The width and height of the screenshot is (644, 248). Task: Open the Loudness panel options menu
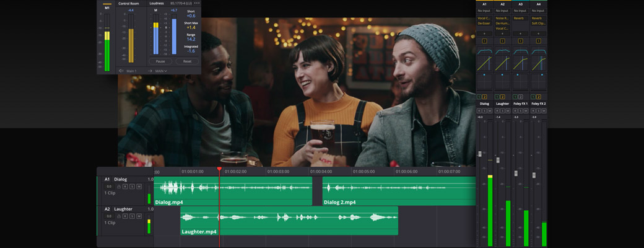pyautogui.click(x=197, y=3)
